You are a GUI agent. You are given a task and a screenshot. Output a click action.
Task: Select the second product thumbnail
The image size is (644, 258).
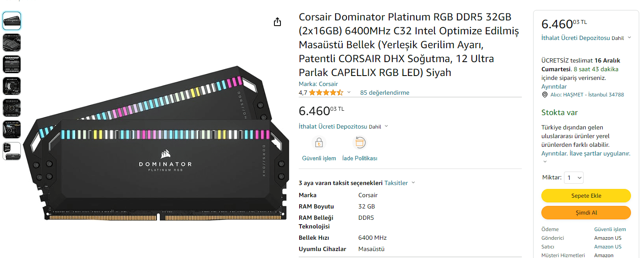(12, 43)
